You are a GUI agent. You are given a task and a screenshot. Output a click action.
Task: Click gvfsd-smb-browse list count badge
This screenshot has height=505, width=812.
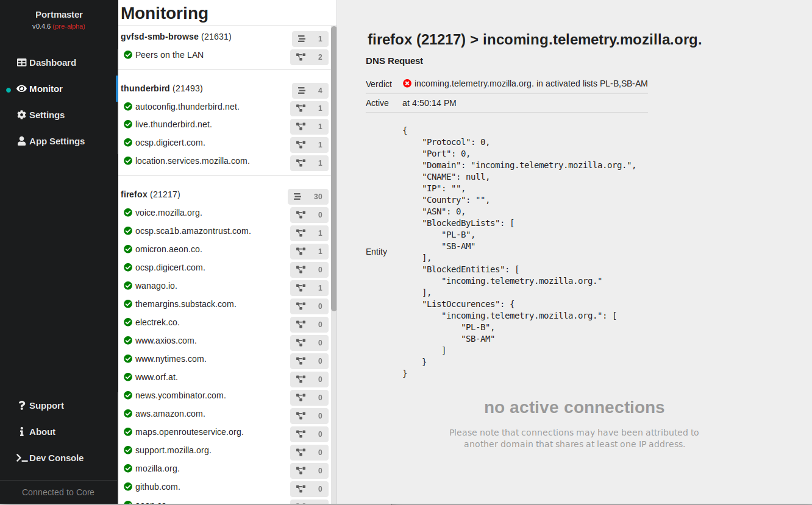coord(310,39)
